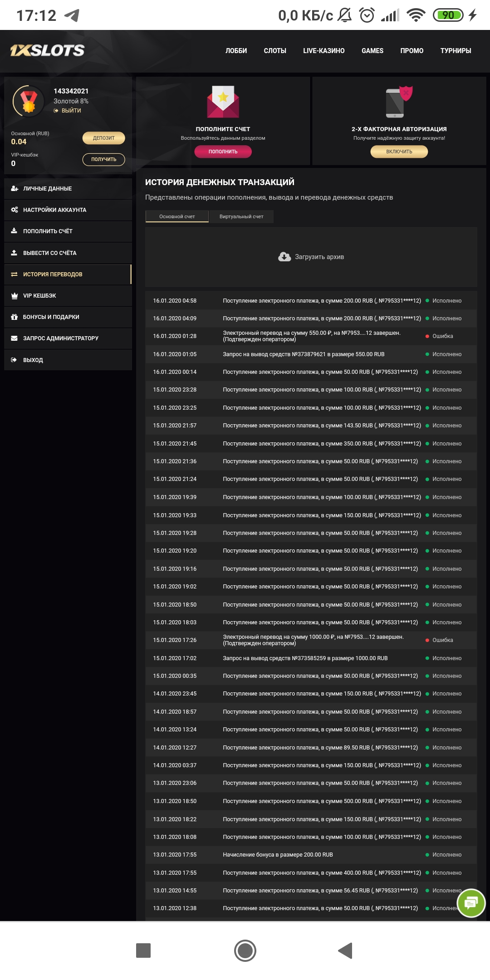Click the upload icon beside ВЫВЕСТИ СО СЧЁТА
490x980 pixels.
click(14, 253)
